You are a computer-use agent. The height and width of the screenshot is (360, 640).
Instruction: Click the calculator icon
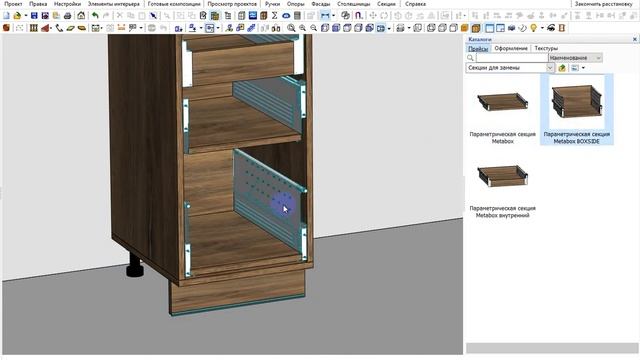tap(297, 16)
